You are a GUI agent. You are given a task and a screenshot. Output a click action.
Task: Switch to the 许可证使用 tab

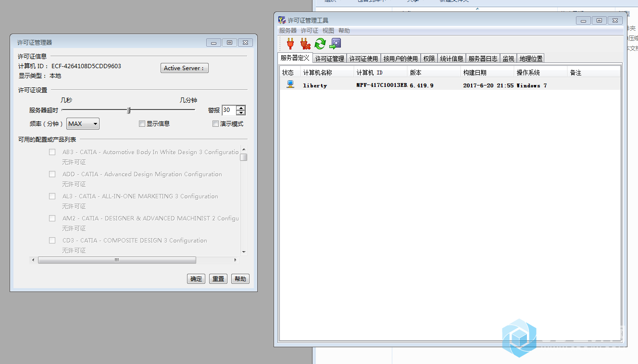(363, 59)
